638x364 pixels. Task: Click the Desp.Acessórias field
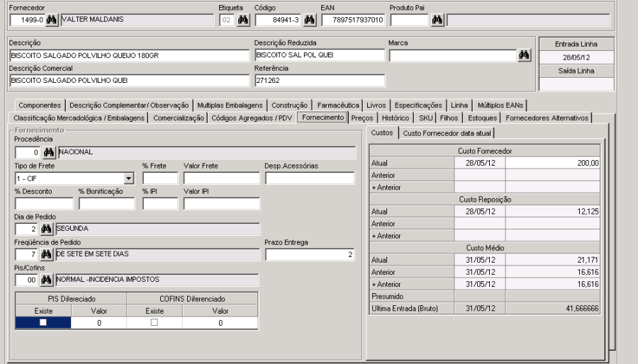pos(310,178)
